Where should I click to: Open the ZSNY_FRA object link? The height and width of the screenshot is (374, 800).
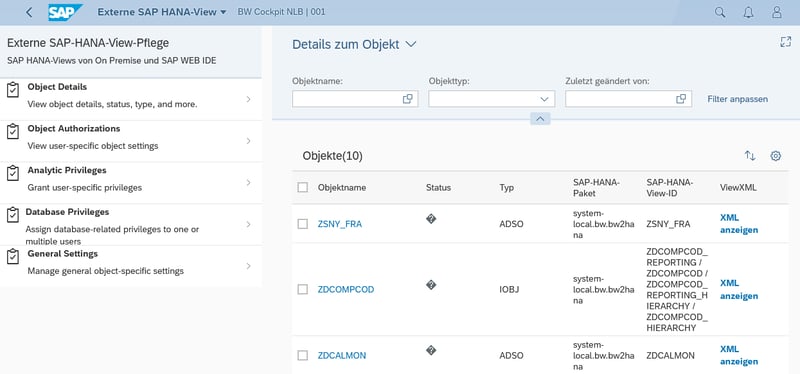(340, 223)
